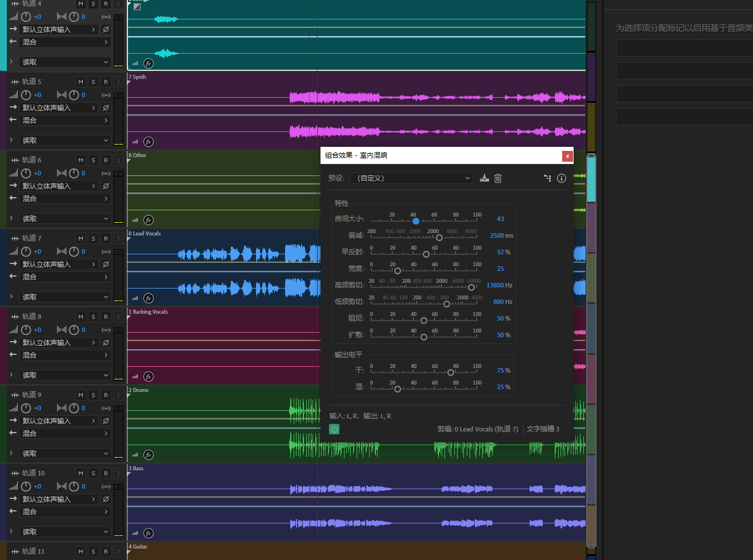The height and width of the screenshot is (560, 753).
Task: Edit the 43 room size value
Action: (x=500, y=219)
